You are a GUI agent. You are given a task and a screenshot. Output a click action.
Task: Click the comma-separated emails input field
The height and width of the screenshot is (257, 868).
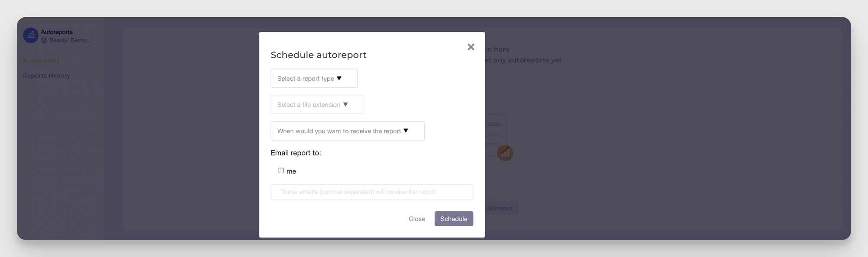pos(372,191)
